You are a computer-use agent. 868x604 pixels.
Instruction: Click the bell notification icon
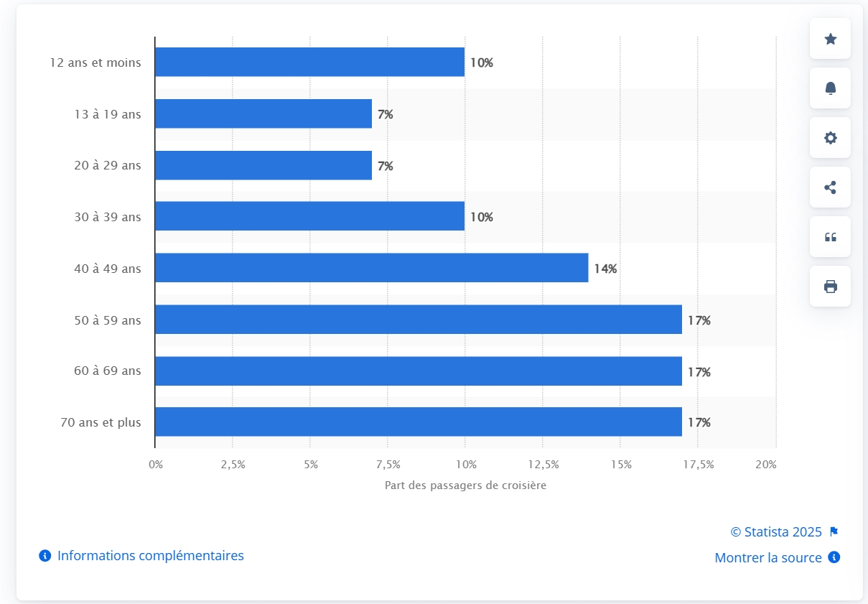pyautogui.click(x=830, y=88)
